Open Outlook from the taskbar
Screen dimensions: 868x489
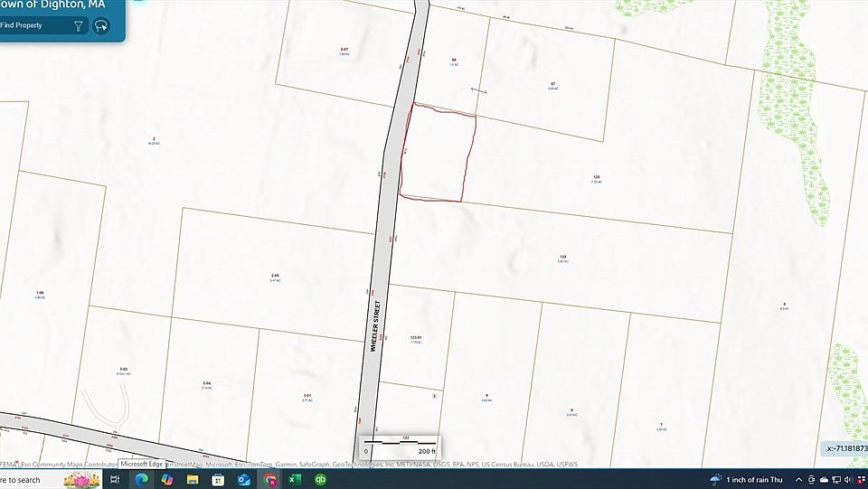243,480
